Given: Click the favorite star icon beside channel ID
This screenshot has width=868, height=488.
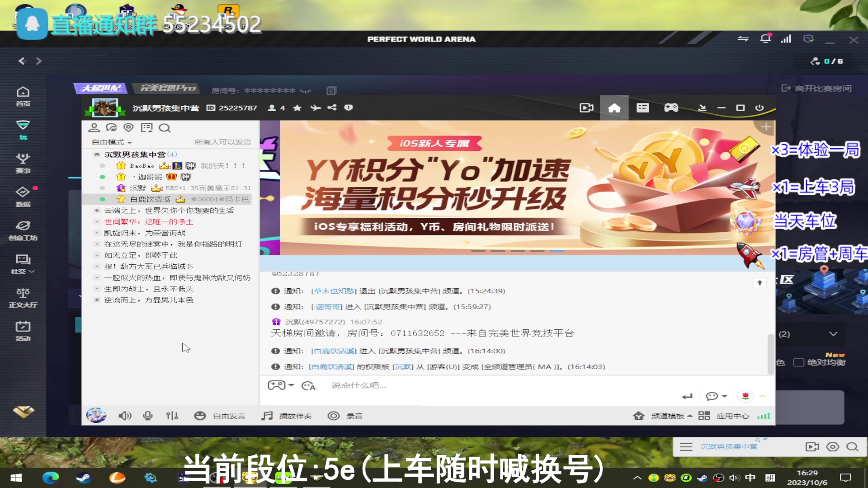Looking at the screenshot, I should click(x=297, y=108).
